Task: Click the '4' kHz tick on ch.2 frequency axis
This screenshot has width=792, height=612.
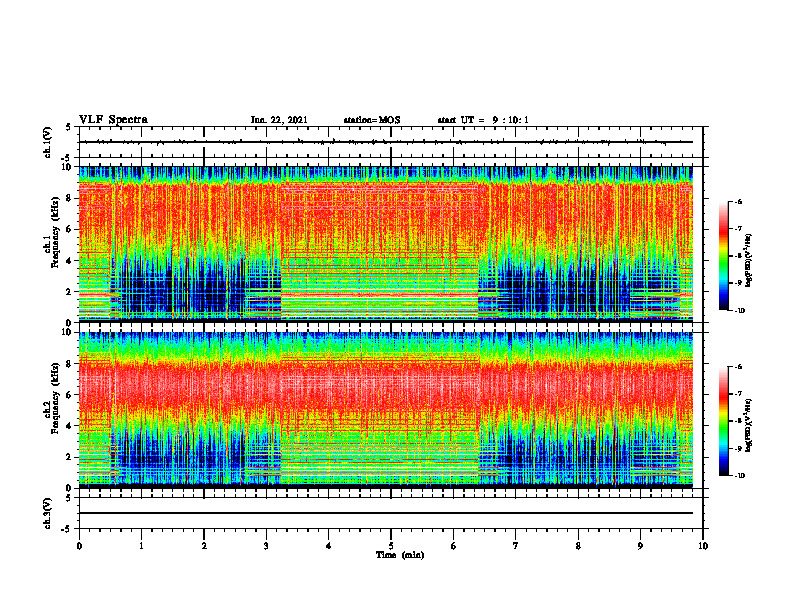Action: pos(69,426)
